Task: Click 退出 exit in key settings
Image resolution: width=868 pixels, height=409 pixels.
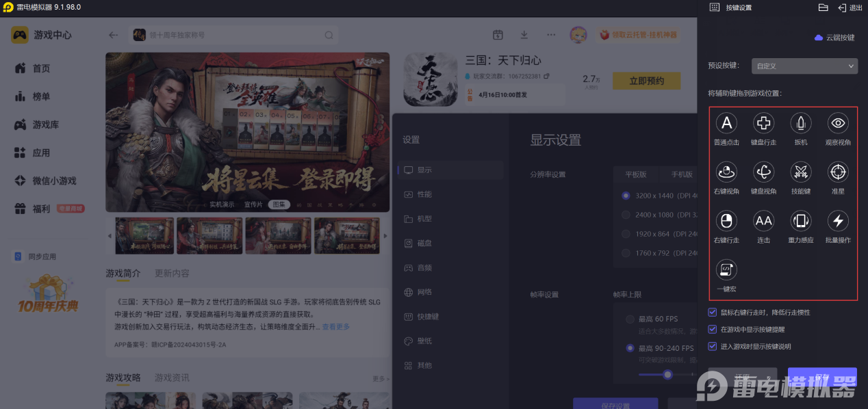Action: (x=850, y=8)
